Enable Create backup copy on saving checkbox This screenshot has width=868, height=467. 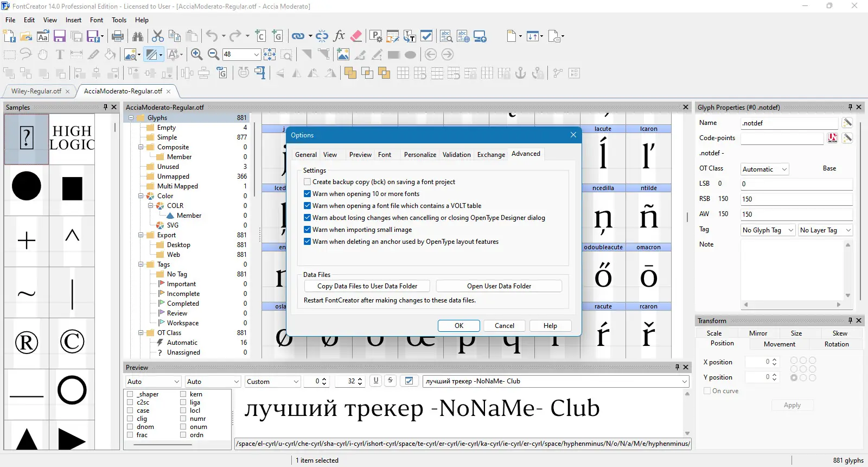(308, 182)
